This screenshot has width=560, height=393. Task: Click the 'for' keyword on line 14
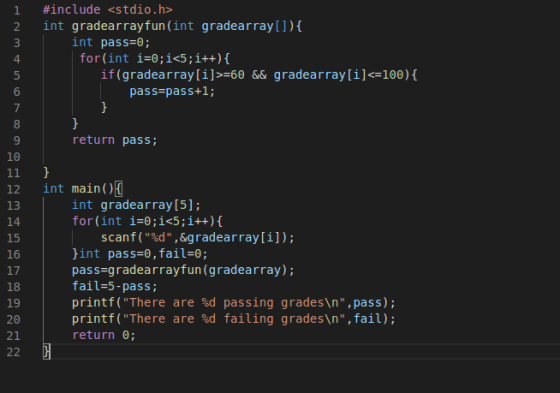[82, 221]
